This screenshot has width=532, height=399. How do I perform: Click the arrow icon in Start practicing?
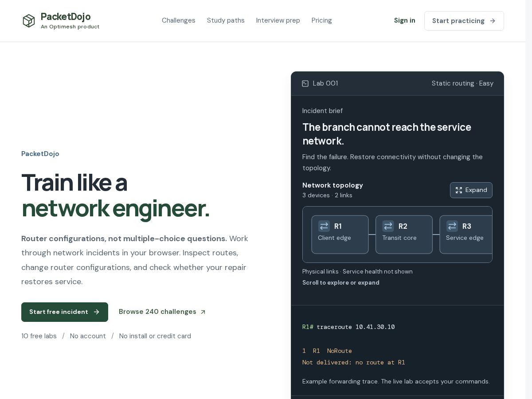pos(493,21)
